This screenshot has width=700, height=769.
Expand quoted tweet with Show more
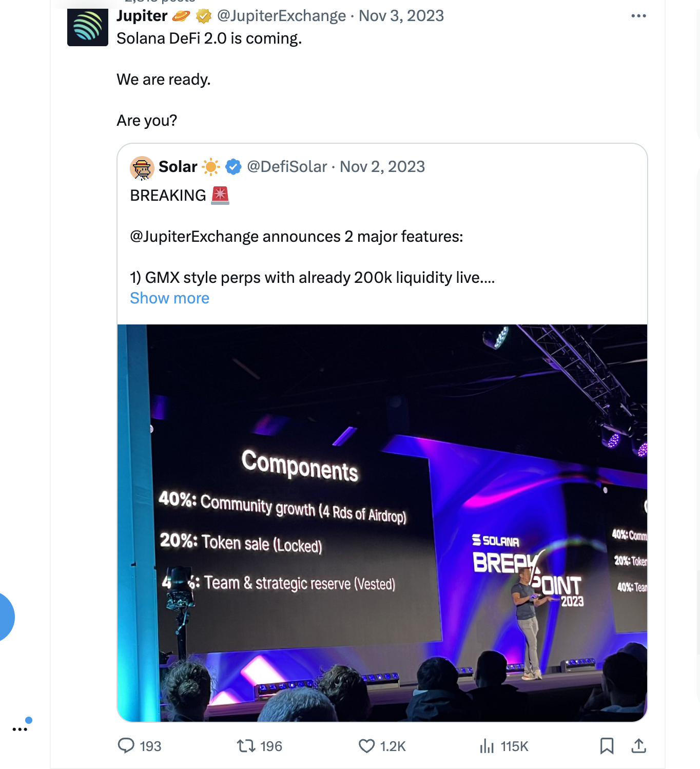(169, 298)
